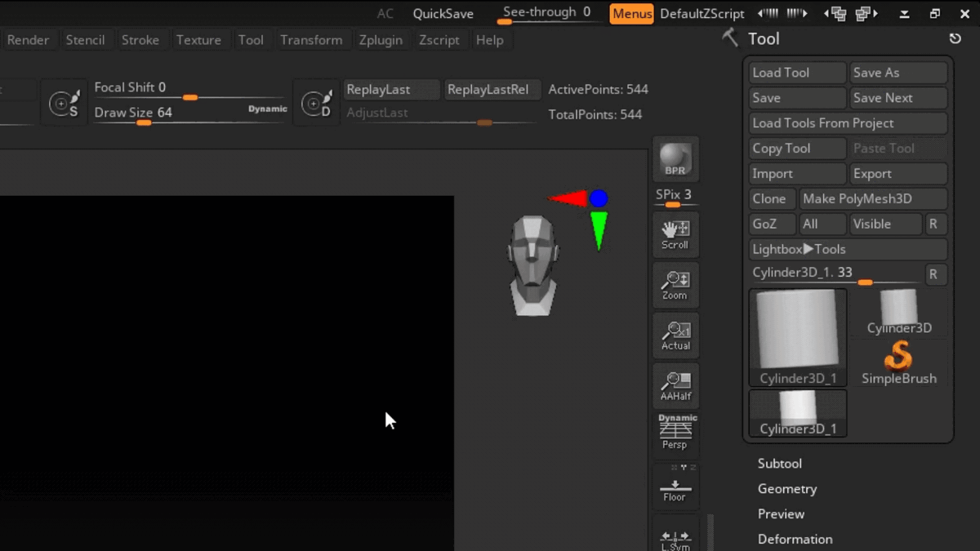The height and width of the screenshot is (551, 980).
Task: Toggle the L.Sym local symmetry button
Action: (675, 535)
